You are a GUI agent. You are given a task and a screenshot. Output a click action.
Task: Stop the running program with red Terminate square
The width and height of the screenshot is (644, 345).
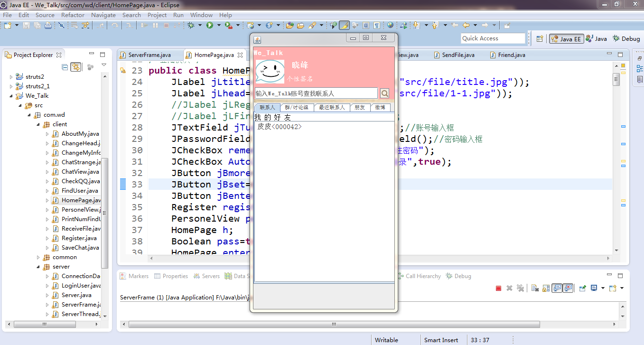pyautogui.click(x=498, y=288)
